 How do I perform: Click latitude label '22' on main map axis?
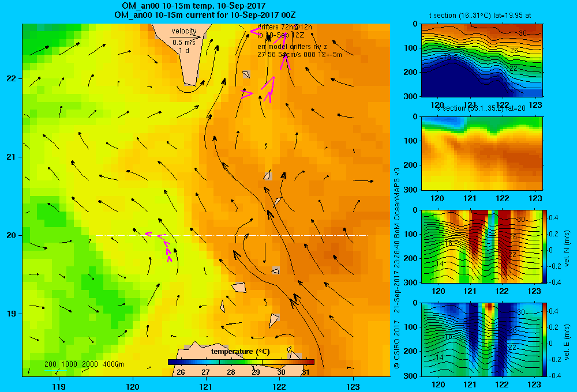click(x=11, y=78)
